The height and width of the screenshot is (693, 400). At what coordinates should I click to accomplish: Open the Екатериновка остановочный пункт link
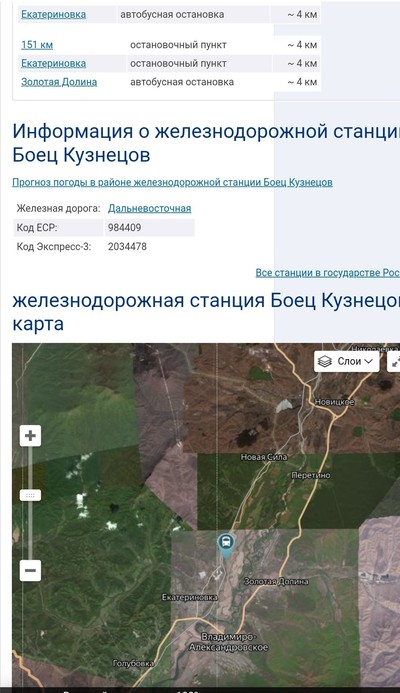click(x=53, y=63)
